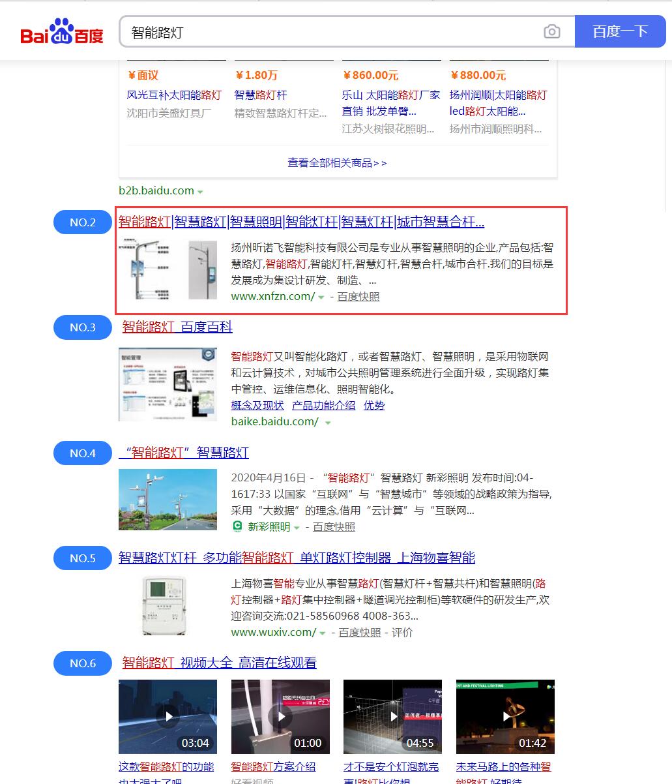Viewport: 672px width, 784px height.
Task: Expand dropdown arrow beside b2b.baidu.com
Action: tap(200, 192)
